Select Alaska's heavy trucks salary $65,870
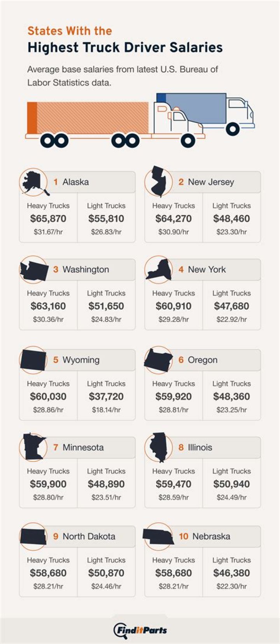This screenshot has width=280, height=644. tap(48, 219)
